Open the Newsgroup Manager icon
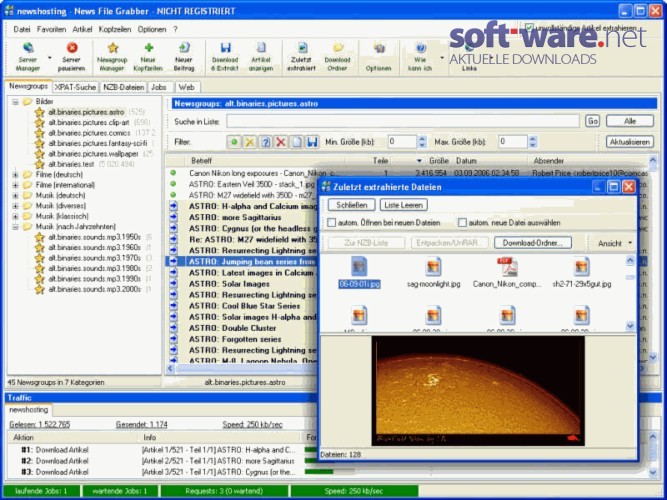This screenshot has height=500, width=667. (x=113, y=48)
